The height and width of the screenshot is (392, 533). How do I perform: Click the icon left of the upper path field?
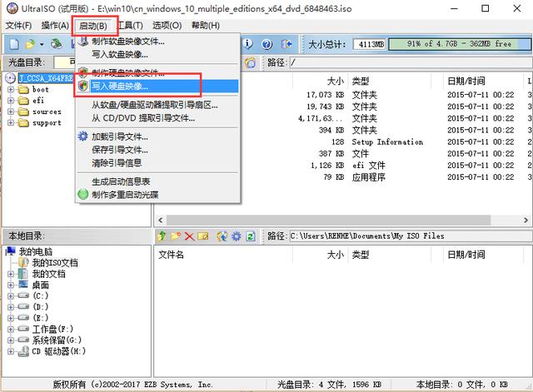coord(250,62)
